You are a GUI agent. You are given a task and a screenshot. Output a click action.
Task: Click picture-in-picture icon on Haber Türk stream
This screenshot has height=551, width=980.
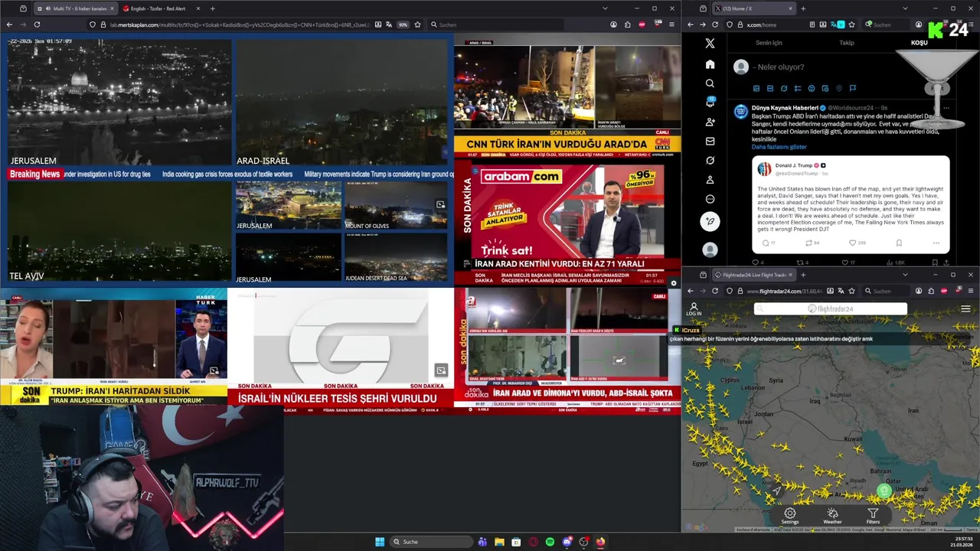(x=214, y=371)
